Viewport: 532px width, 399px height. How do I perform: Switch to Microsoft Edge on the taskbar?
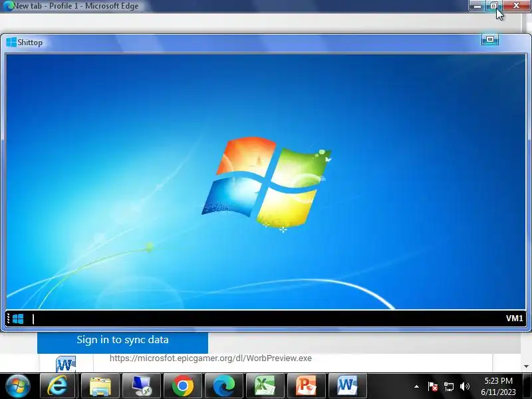224,386
